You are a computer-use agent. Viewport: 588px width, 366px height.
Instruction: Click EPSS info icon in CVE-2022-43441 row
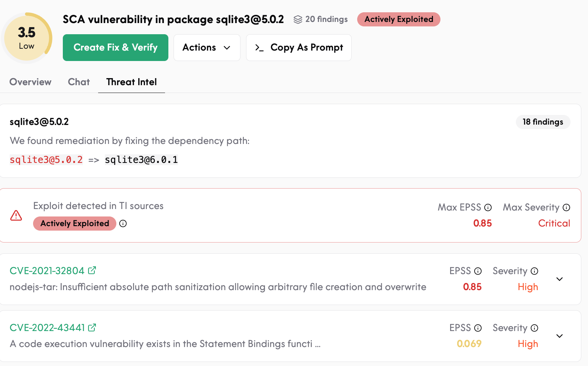[478, 328]
